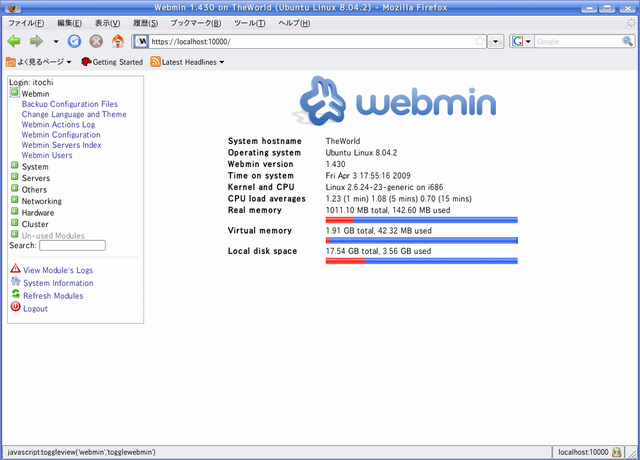Expand the Latest Headlines feed dropdown
This screenshot has width=640, height=460.
click(x=222, y=62)
